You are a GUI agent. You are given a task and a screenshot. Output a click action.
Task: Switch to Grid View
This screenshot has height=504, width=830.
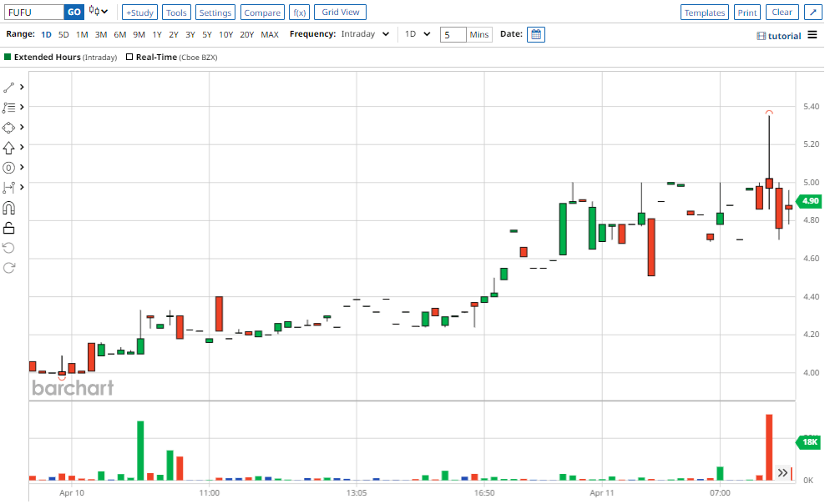pos(341,13)
